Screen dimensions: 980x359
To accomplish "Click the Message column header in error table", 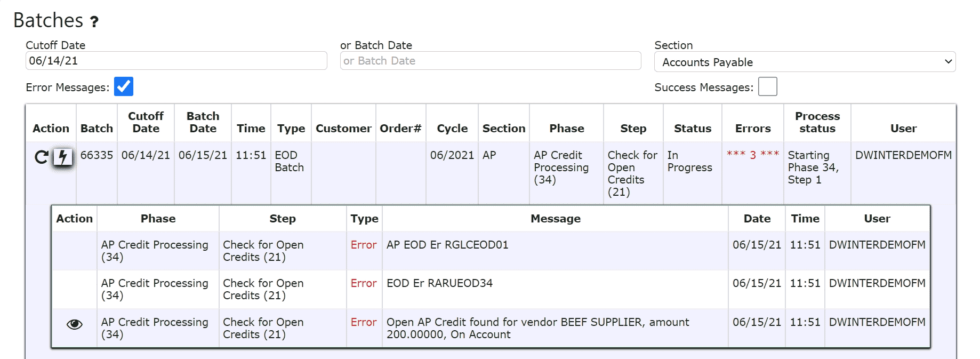I will pos(555,219).
